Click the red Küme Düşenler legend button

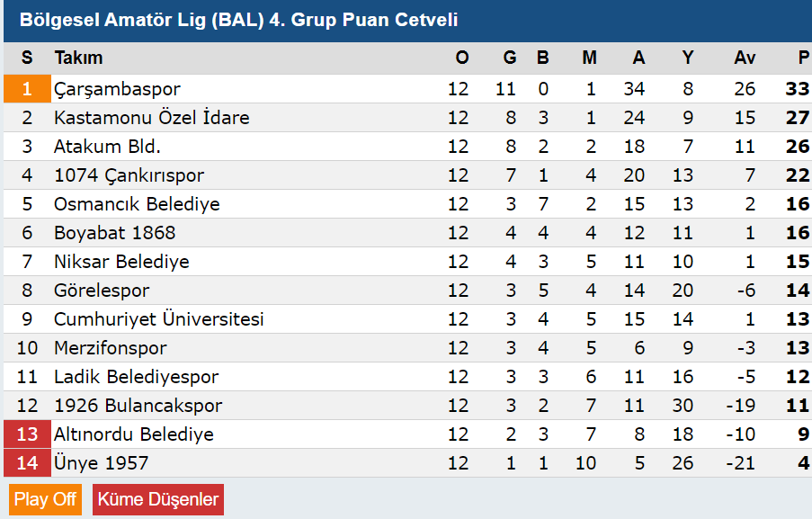(158, 499)
